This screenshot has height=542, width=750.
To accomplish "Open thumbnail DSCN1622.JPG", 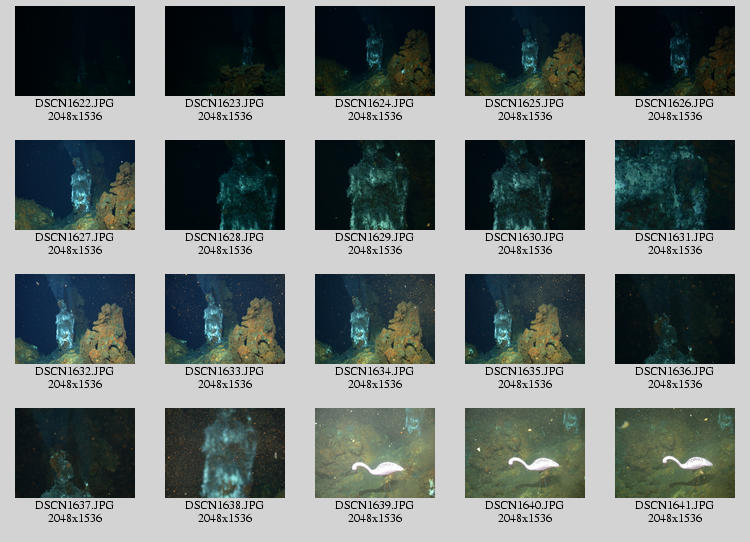I will pyautogui.click(x=75, y=51).
